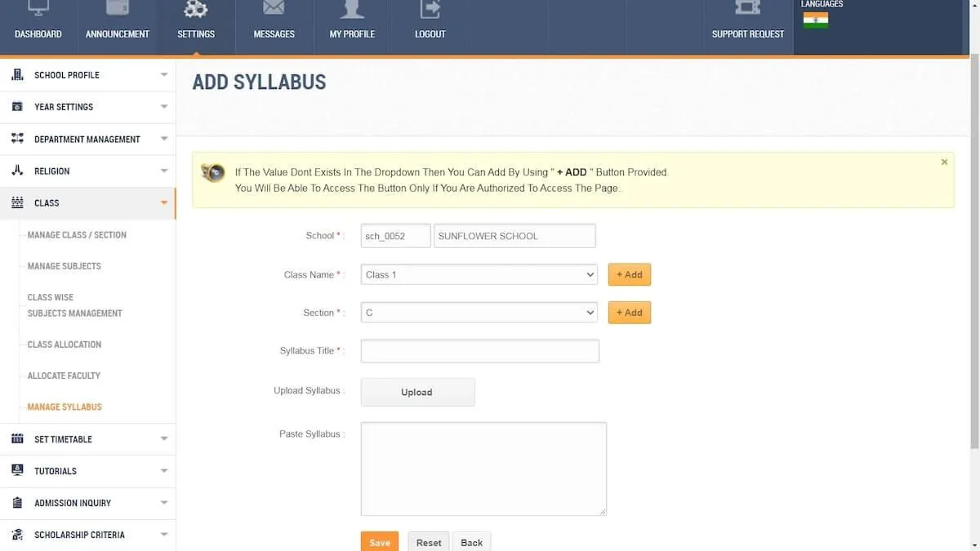Expand the Tutorials menu arrow
This screenshot has width=980, height=551.
click(x=164, y=471)
